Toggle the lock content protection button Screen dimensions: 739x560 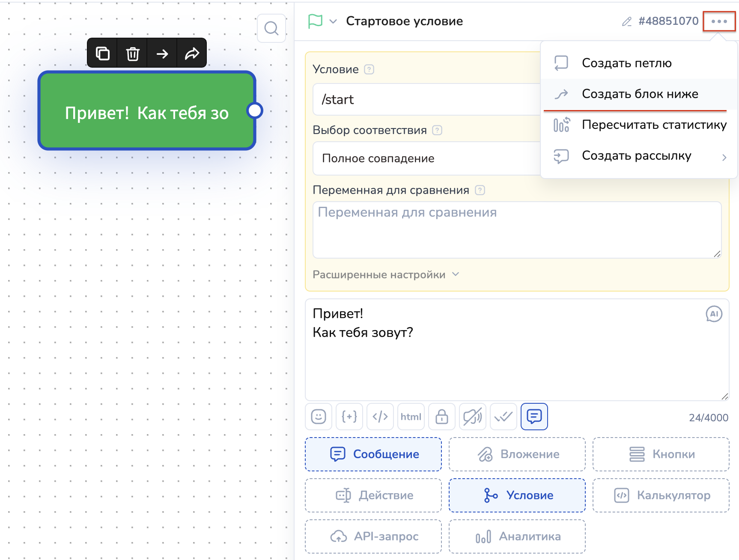pos(442,417)
